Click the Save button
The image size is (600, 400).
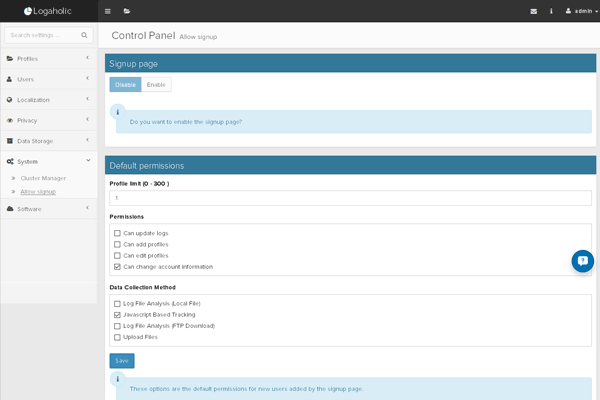121,360
